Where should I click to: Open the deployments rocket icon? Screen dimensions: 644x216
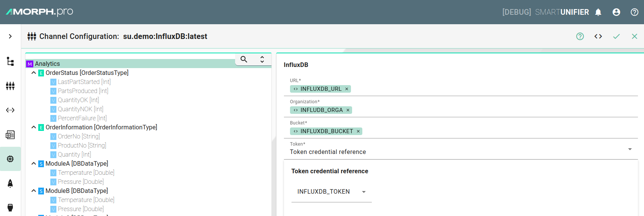coord(10,183)
